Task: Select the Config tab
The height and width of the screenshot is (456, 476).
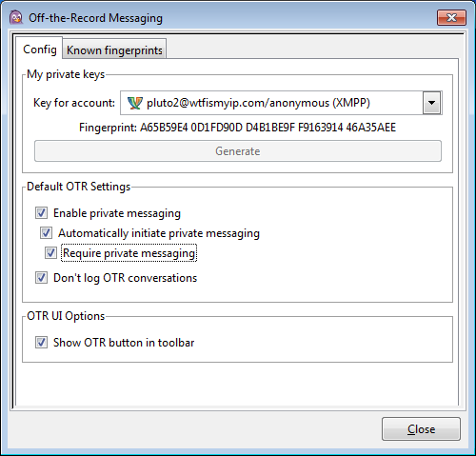Action: [x=39, y=50]
